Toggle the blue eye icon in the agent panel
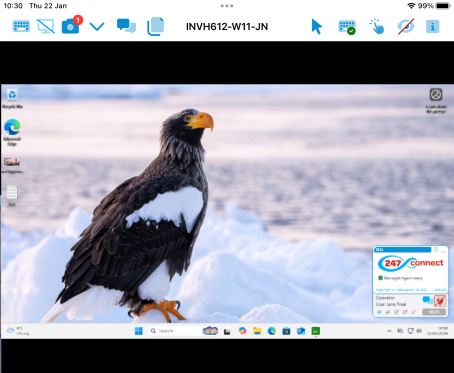454x373 pixels. point(379,312)
